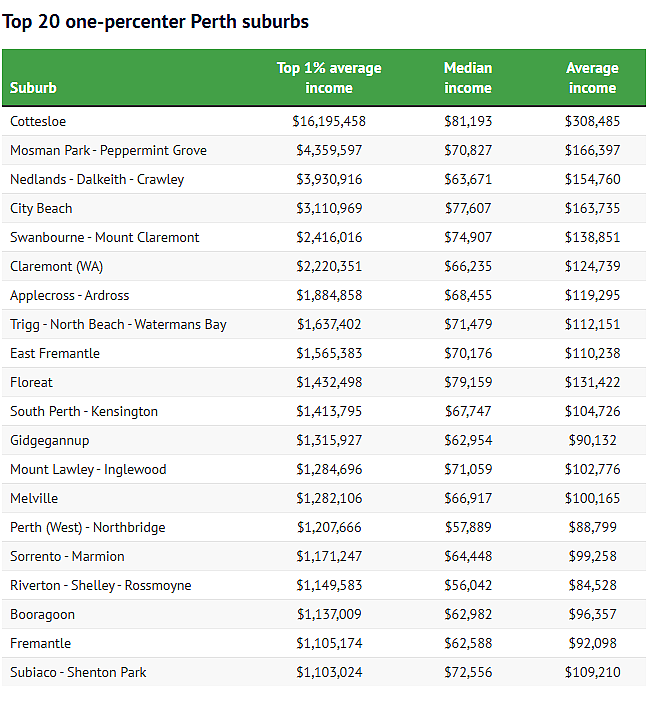Click South Perth - Kensington suburb name
Image resolution: width=656 pixels, height=704 pixels.
pyautogui.click(x=84, y=412)
